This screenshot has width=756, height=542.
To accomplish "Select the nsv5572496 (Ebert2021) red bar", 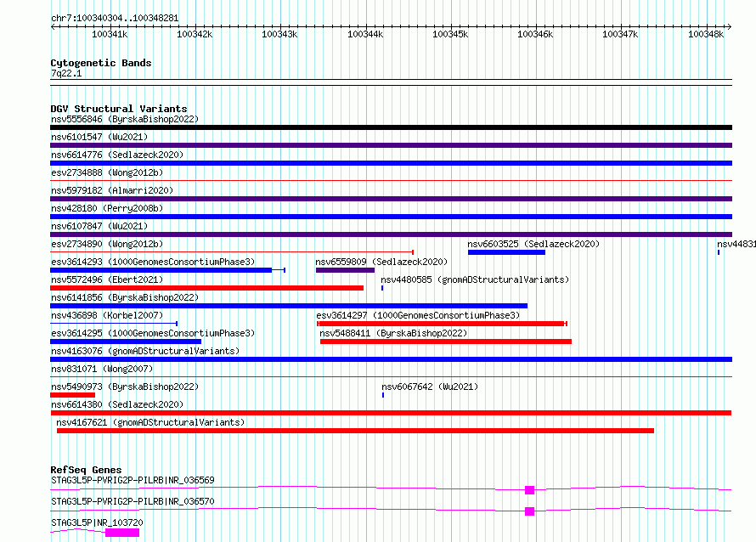I will point(207,288).
